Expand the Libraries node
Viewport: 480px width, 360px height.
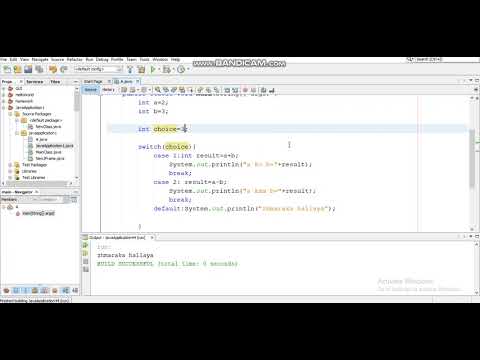[10, 171]
